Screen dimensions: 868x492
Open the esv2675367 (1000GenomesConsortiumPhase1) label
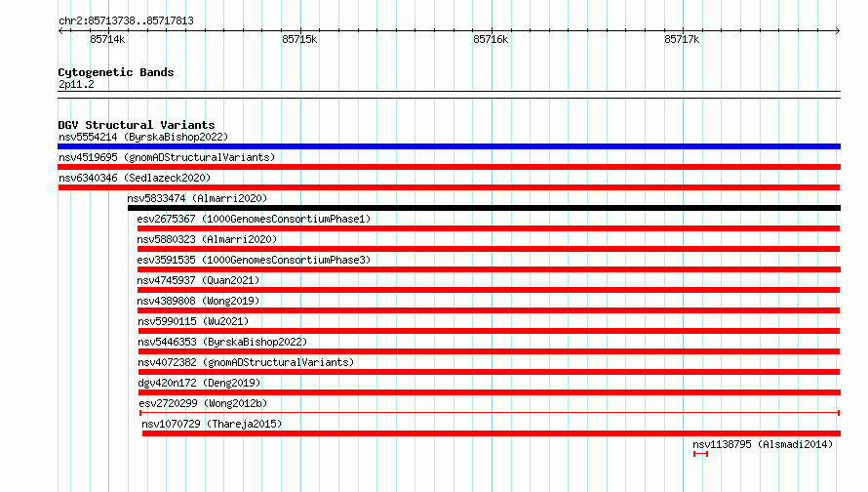(254, 219)
